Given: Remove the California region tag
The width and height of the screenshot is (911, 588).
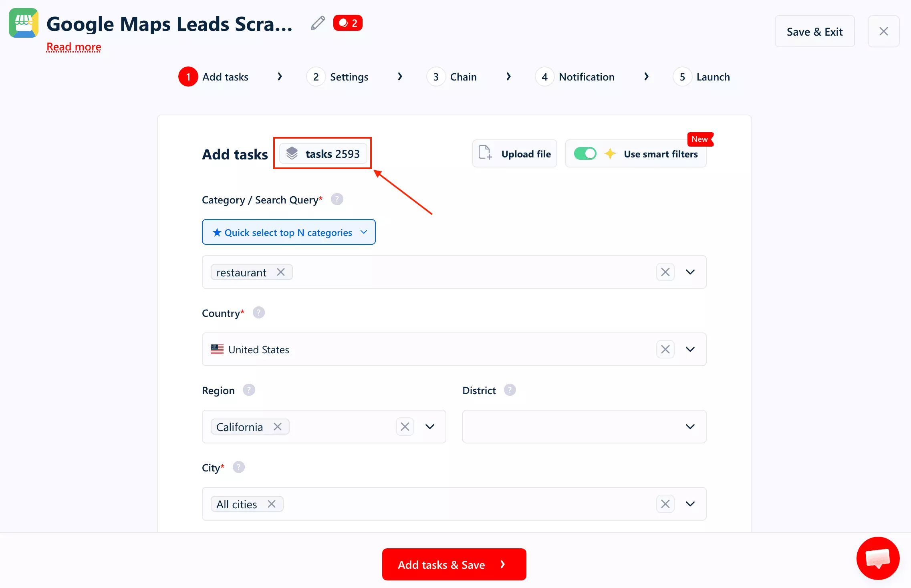Looking at the screenshot, I should pos(278,427).
